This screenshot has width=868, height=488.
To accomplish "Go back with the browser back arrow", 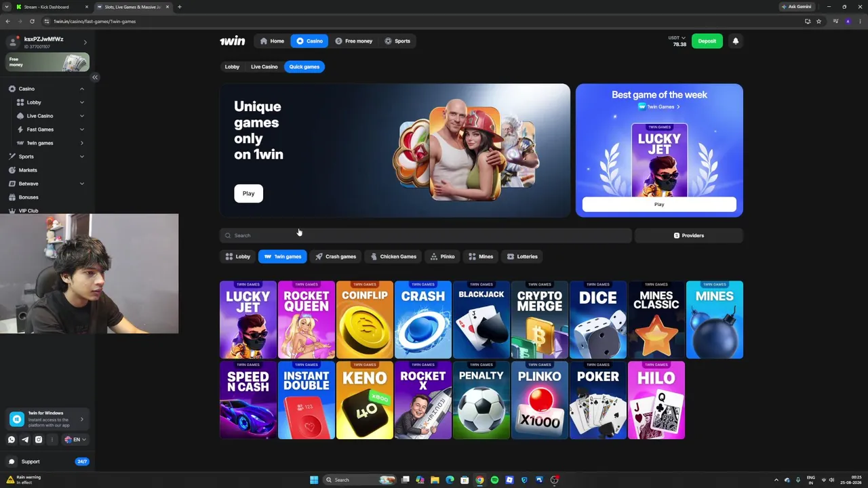I will point(7,21).
